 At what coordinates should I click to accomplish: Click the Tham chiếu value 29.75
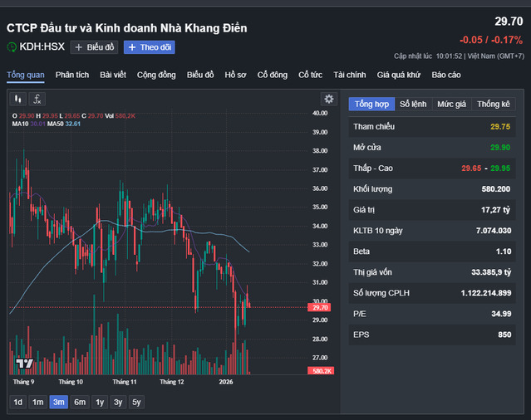point(500,126)
